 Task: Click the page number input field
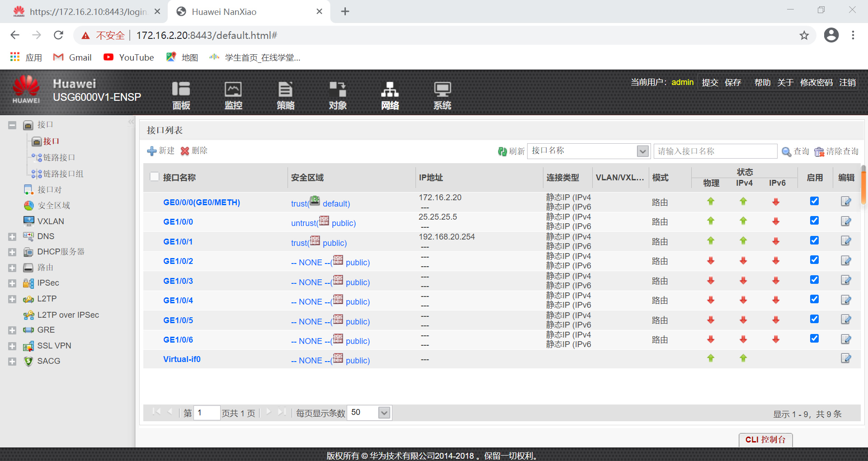point(207,413)
